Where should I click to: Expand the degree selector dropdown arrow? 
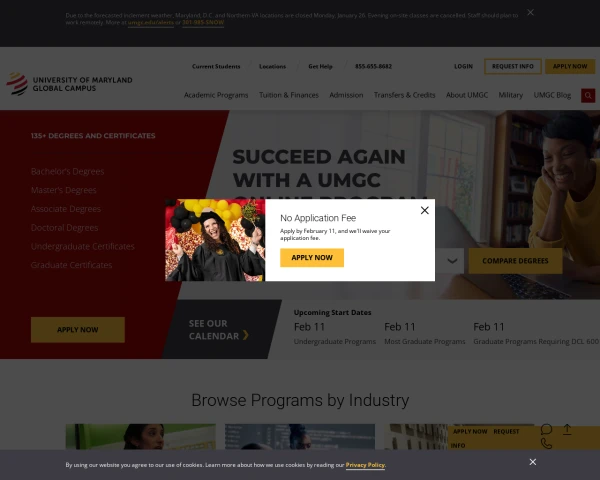[452, 261]
